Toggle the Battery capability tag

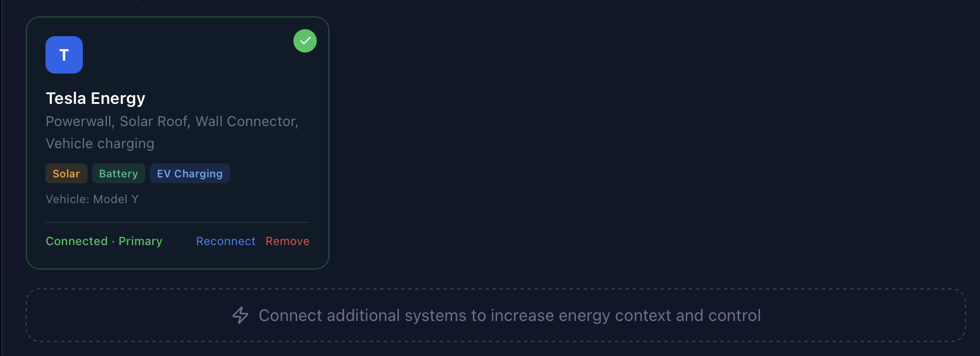point(118,173)
